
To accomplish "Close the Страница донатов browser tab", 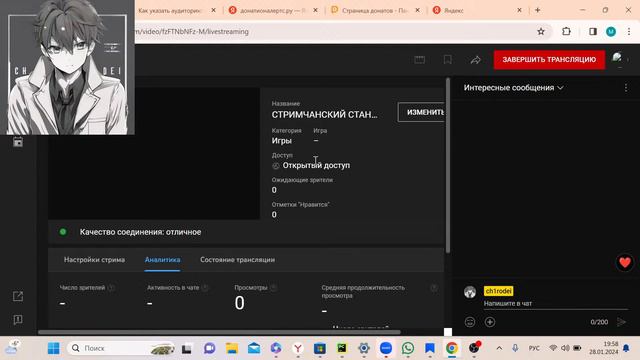I will (x=417, y=10).
